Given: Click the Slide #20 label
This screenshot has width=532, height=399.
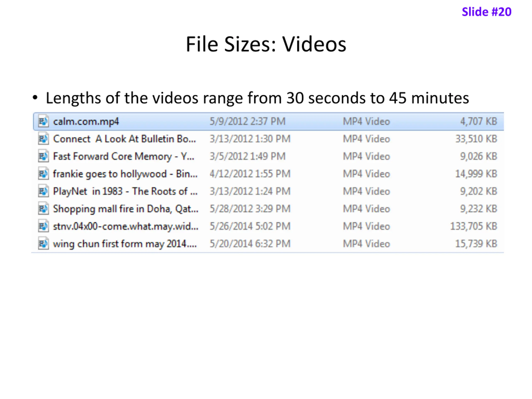Looking at the screenshot, I should (x=486, y=12).
